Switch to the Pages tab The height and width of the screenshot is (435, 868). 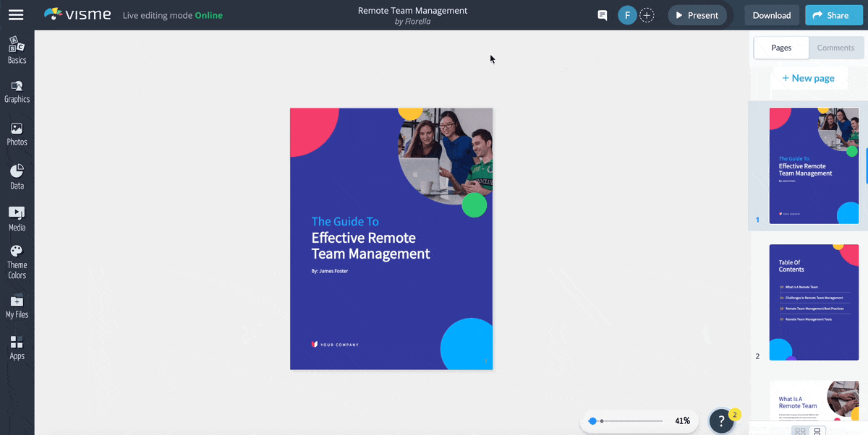point(780,47)
